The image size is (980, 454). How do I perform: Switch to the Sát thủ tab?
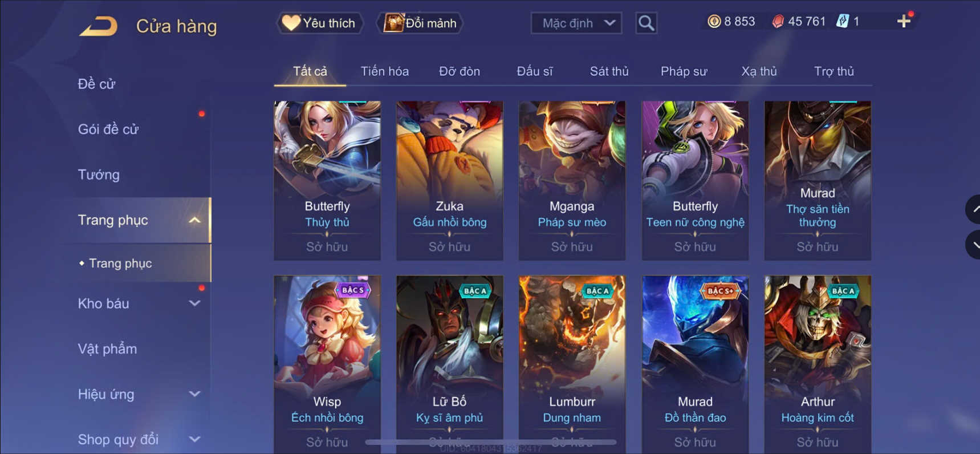click(x=609, y=71)
